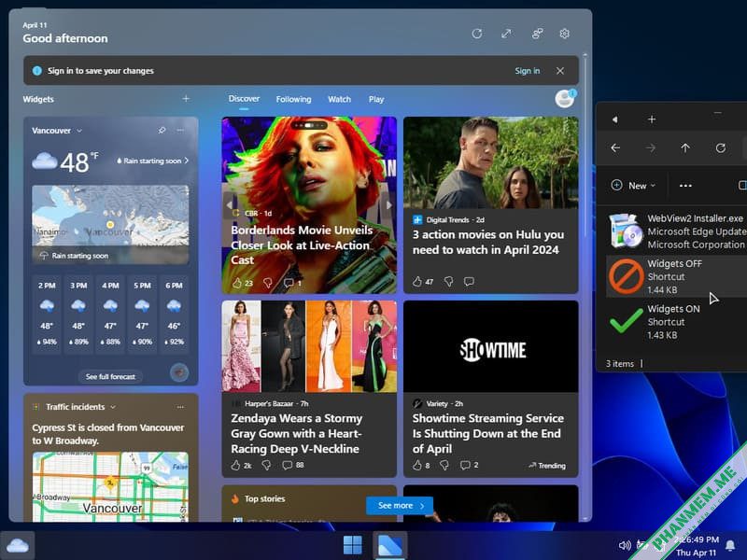Open more options on weather widget
Image resolution: width=747 pixels, height=560 pixels.
pos(180,130)
